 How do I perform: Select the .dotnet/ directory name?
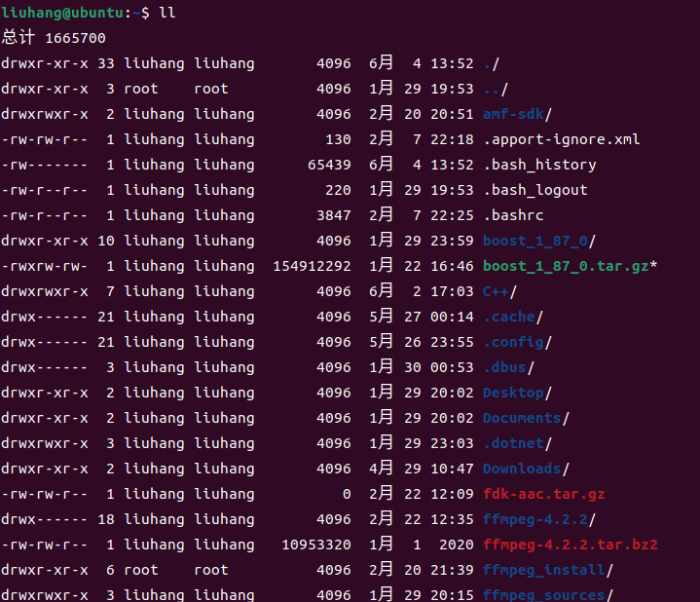tap(517, 444)
